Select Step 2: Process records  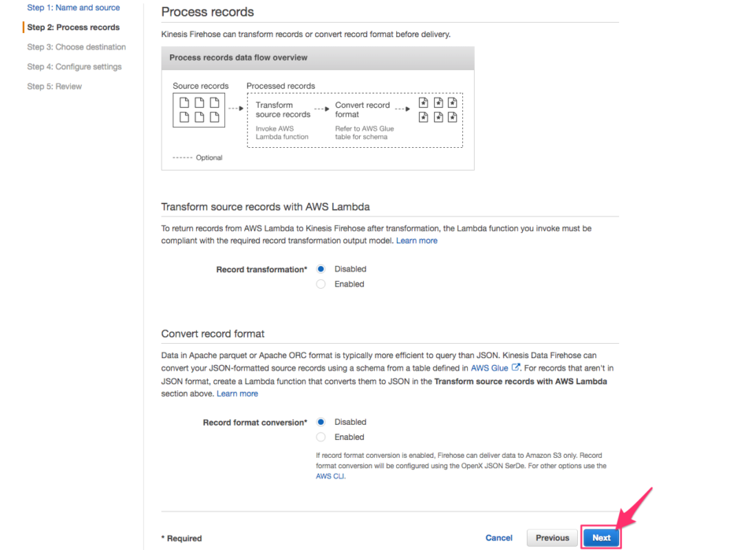(73, 28)
